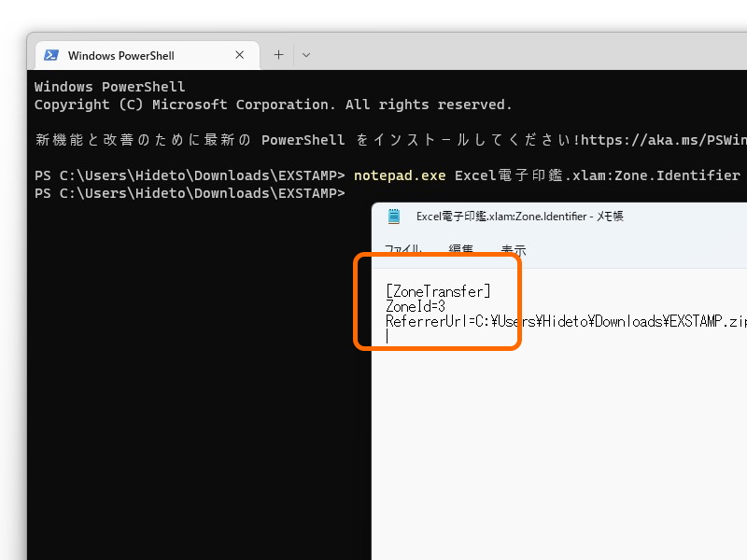Close the Windows PowerShell tab

(239, 54)
